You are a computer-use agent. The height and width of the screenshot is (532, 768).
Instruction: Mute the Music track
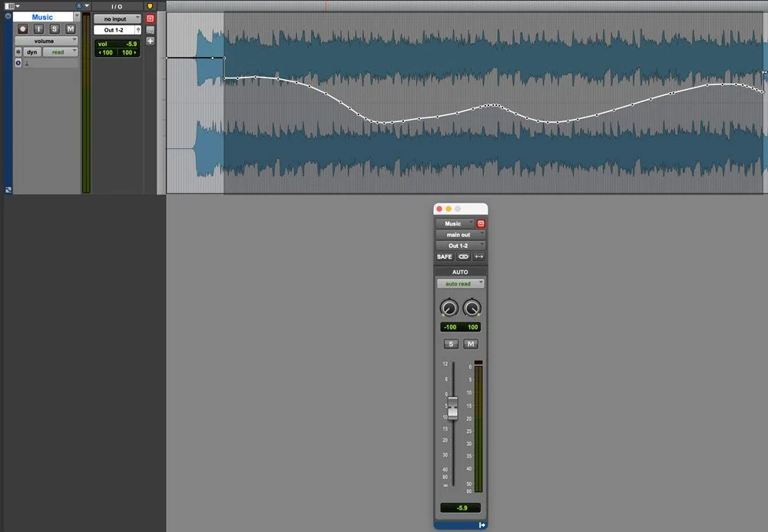coord(71,28)
